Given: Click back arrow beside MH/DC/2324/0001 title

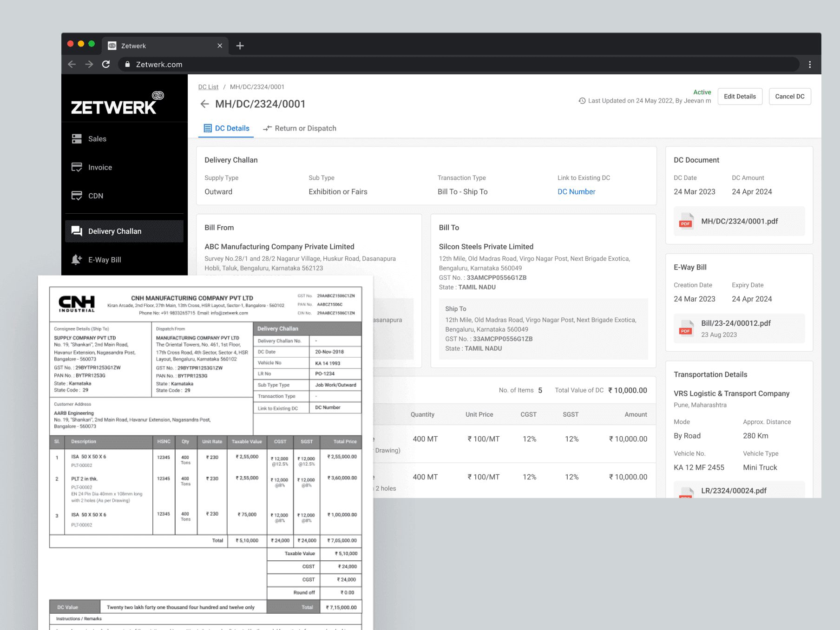Looking at the screenshot, I should pos(204,104).
